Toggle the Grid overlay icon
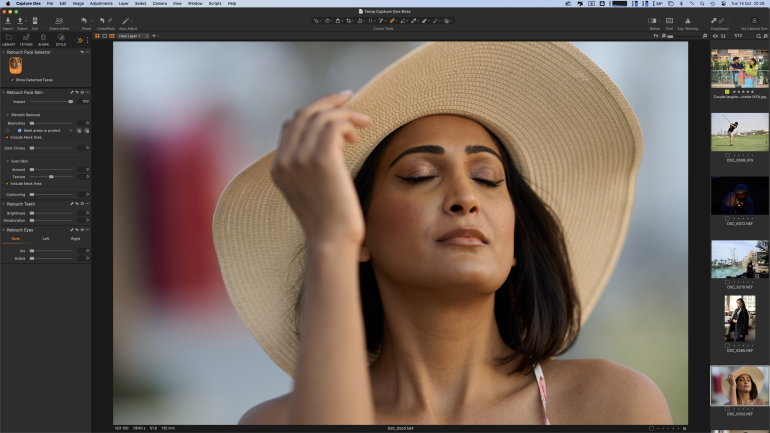770x433 pixels. (x=669, y=21)
